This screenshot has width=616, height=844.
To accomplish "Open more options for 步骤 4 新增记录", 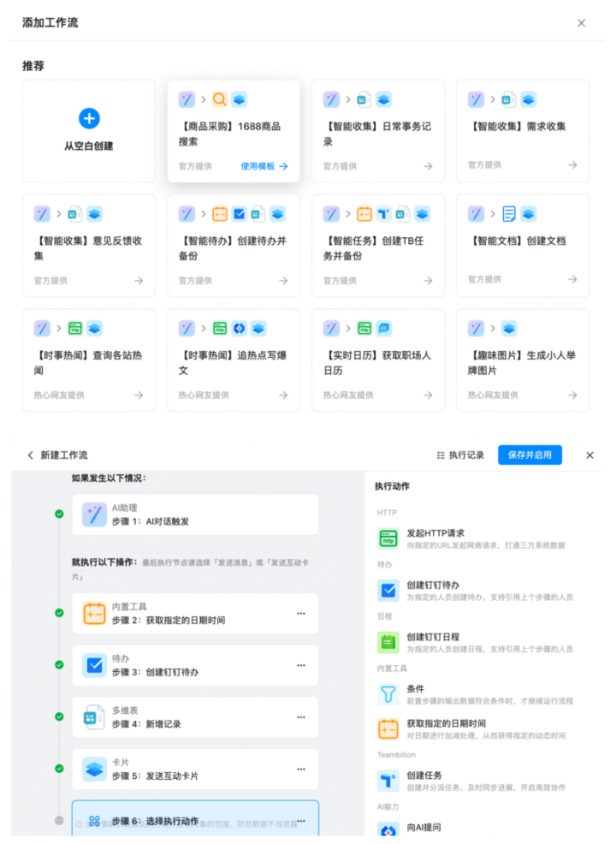I will [x=301, y=717].
